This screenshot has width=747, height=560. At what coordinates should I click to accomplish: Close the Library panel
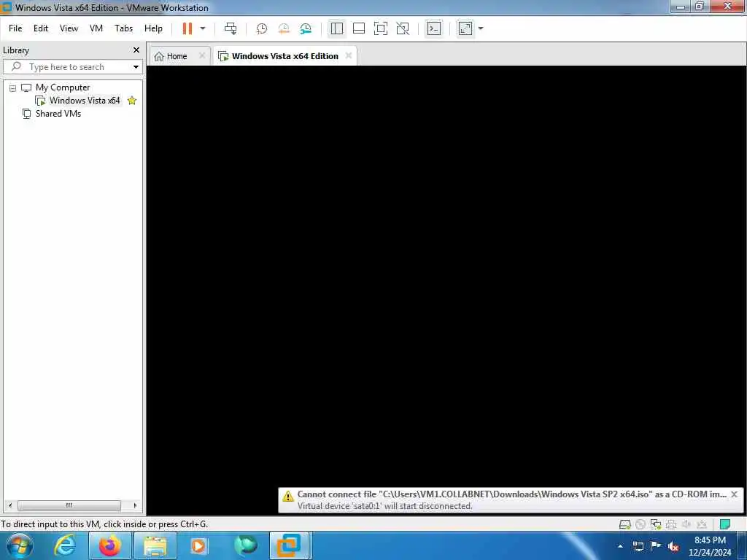pos(136,50)
